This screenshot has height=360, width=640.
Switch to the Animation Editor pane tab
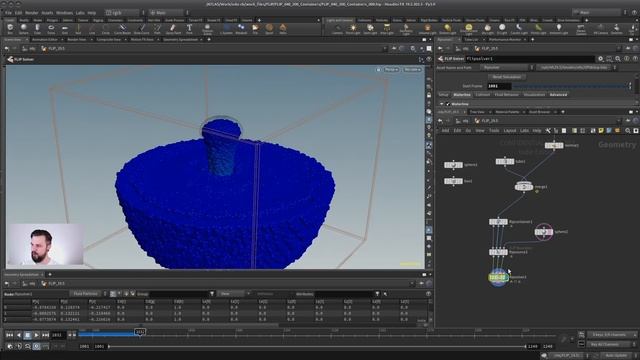44,40
